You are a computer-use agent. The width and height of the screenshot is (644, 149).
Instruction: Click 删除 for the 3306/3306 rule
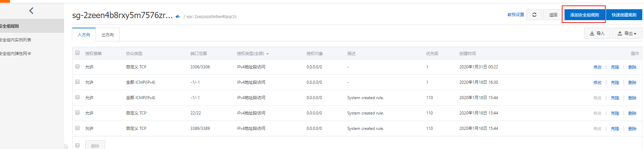pos(632,67)
